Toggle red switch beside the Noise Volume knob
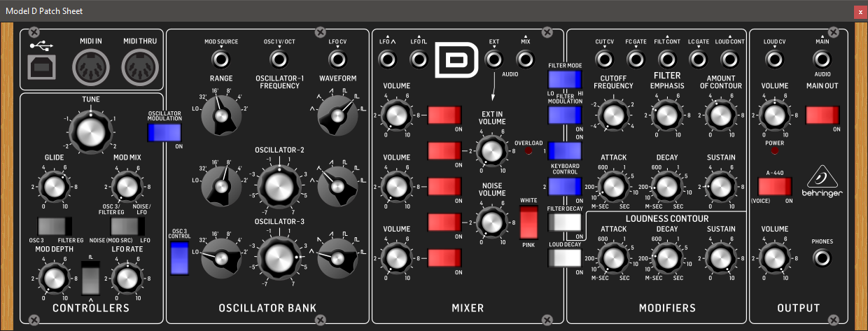868x331 pixels. coord(445,222)
